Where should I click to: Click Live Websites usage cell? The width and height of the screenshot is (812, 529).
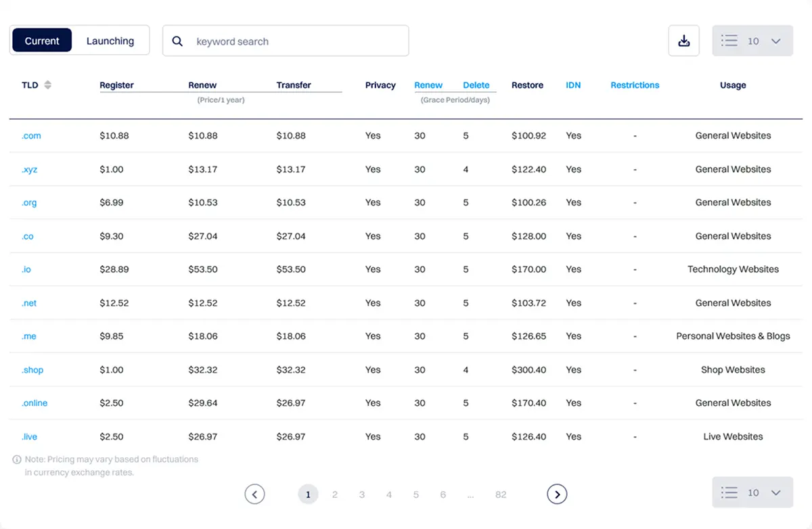pos(733,437)
